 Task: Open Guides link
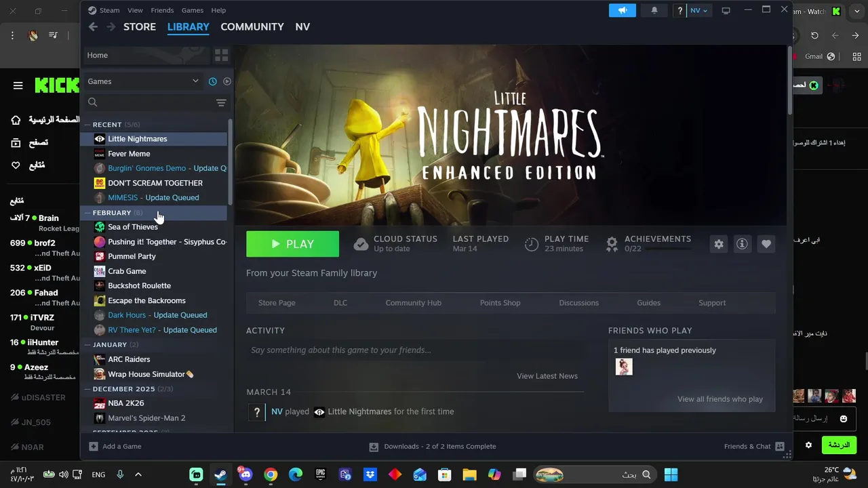coord(649,303)
